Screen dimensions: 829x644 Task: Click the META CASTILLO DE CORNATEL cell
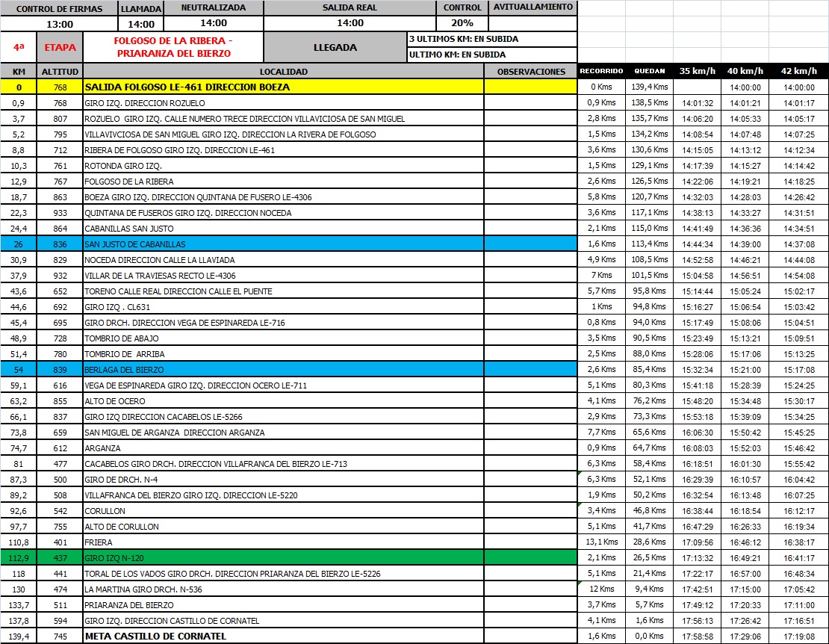(282, 637)
